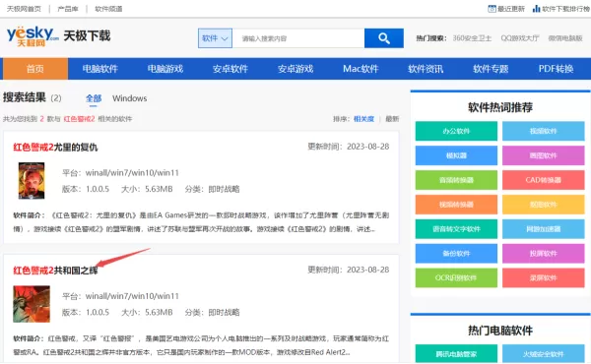Click the 最近更新 calendar icon
The height and width of the screenshot is (364, 591).
point(492,9)
